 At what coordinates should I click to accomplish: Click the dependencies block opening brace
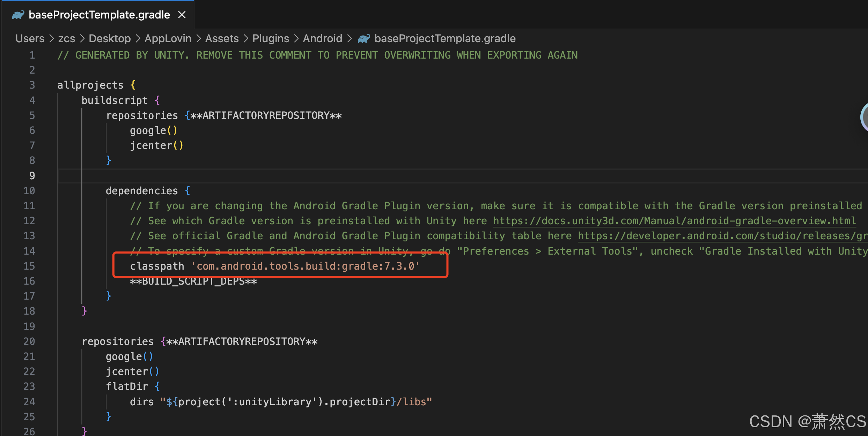(x=187, y=191)
